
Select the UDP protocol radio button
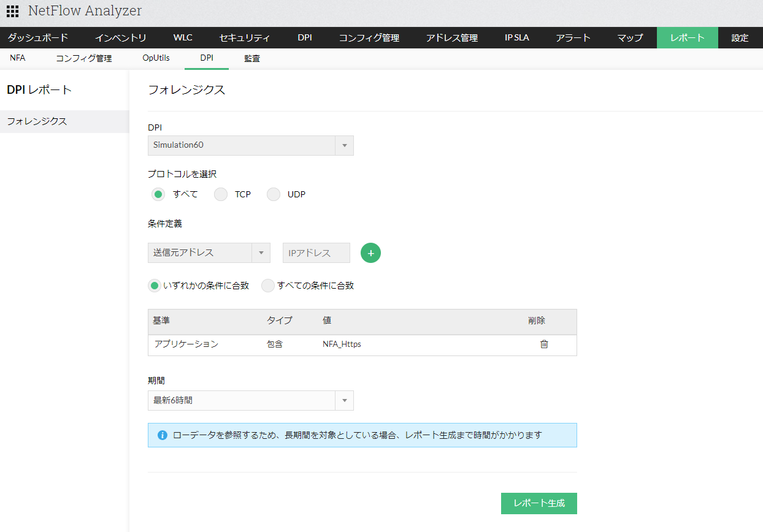pos(274,194)
